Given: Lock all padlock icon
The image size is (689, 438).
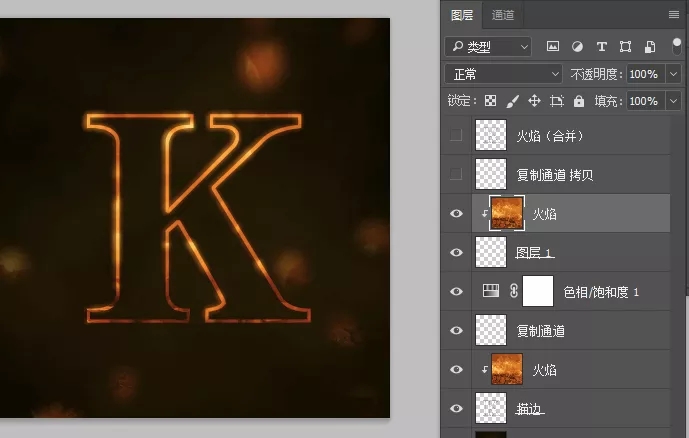Looking at the screenshot, I should 579,101.
